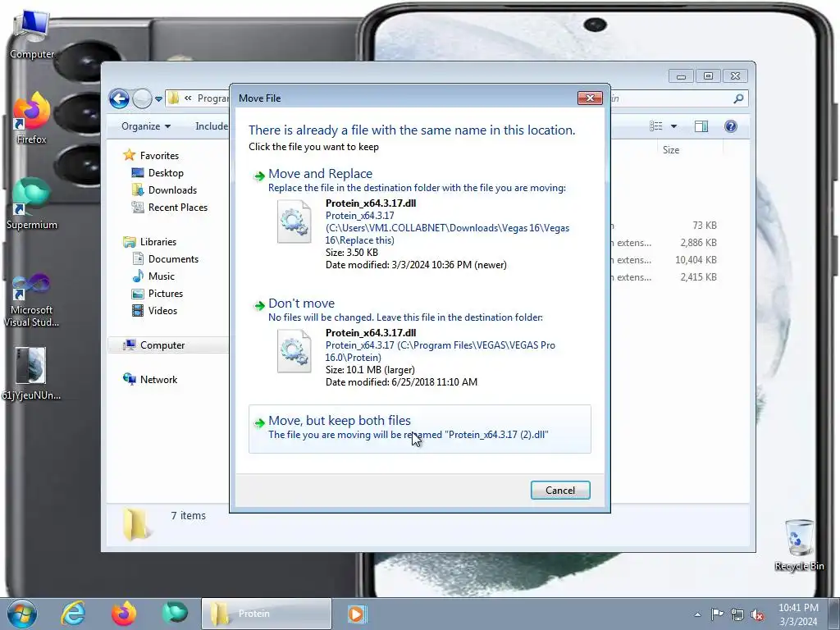Click the DLL file icon under Don't move
840x630 pixels.
pos(294,351)
